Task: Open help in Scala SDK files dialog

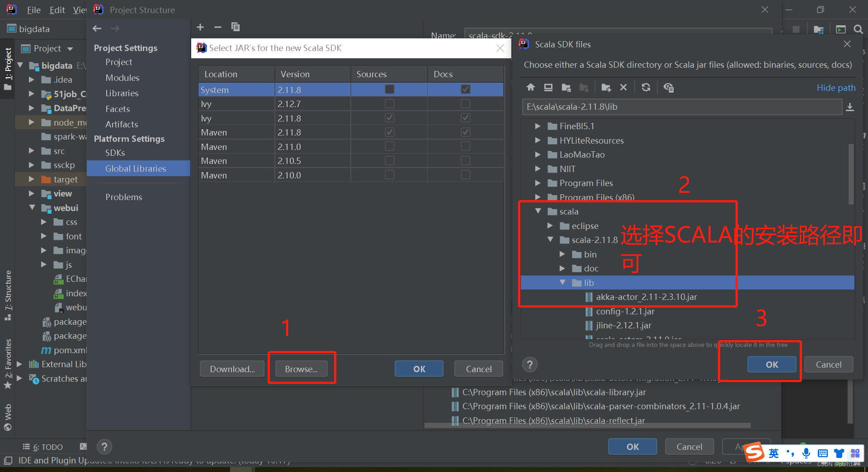Action: point(530,365)
